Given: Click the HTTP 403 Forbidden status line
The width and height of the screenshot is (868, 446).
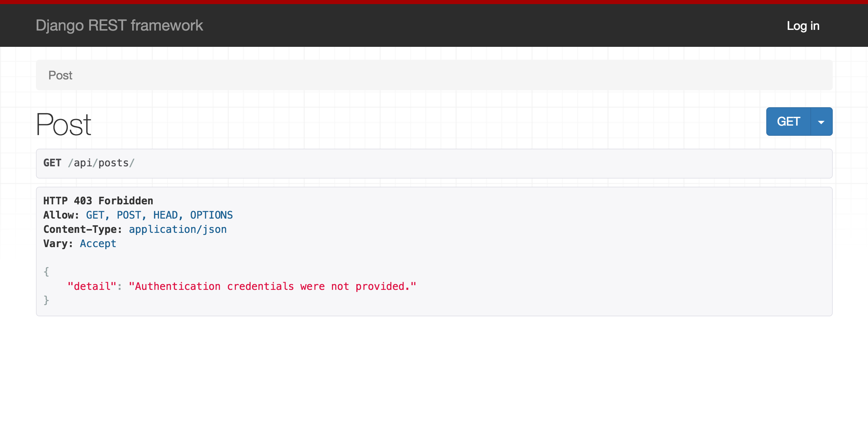Looking at the screenshot, I should pos(98,201).
